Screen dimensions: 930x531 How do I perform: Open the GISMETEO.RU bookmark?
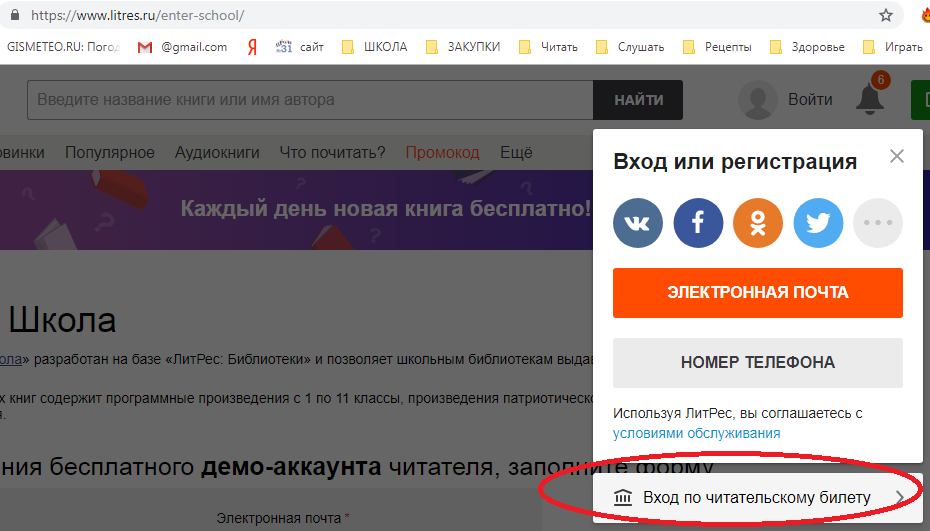point(63,47)
